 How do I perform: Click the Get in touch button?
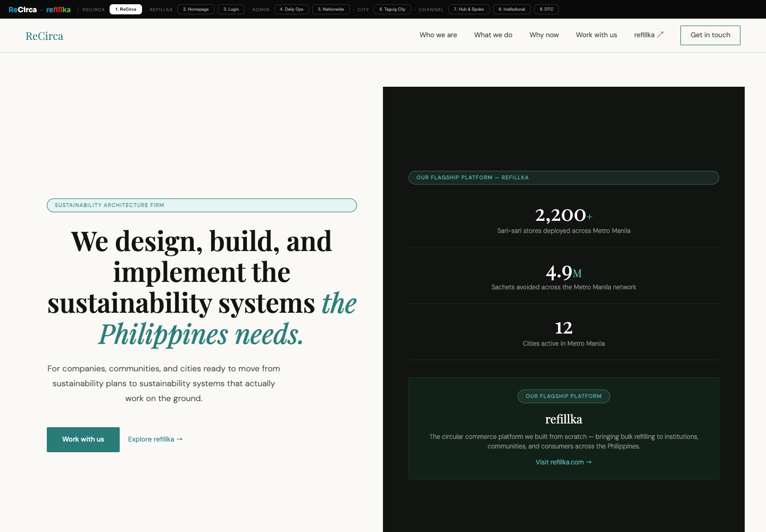click(710, 35)
